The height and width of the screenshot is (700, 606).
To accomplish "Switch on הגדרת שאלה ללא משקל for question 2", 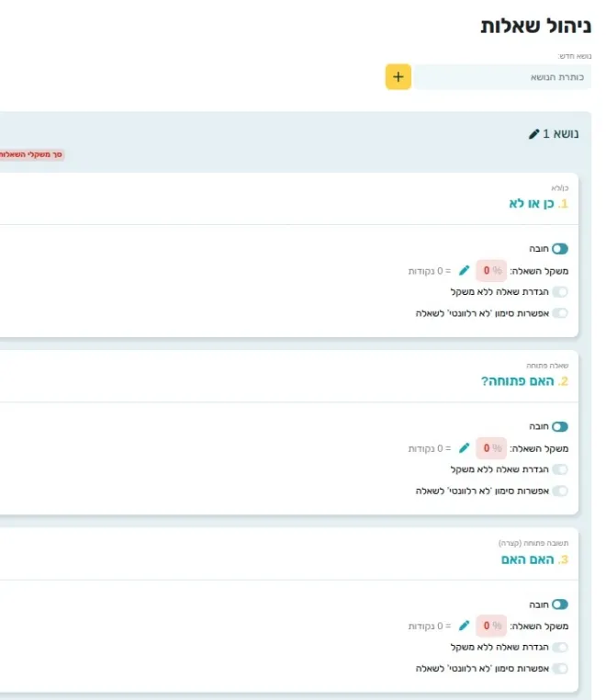I will pyautogui.click(x=559, y=469).
